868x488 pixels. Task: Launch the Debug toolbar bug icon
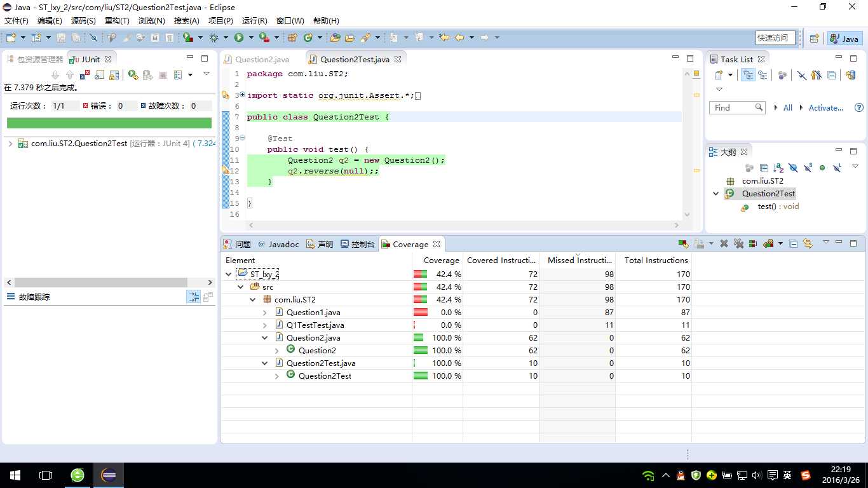[214, 37]
